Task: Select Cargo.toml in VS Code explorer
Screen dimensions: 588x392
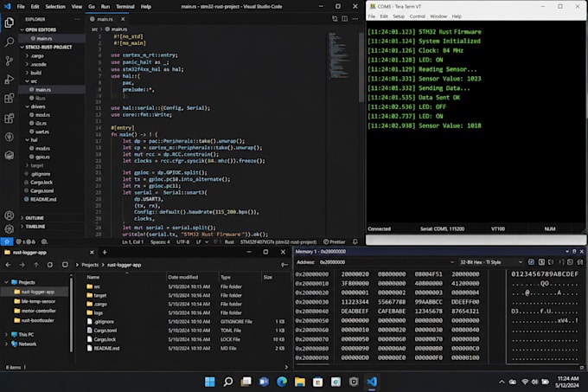Action: [42, 191]
